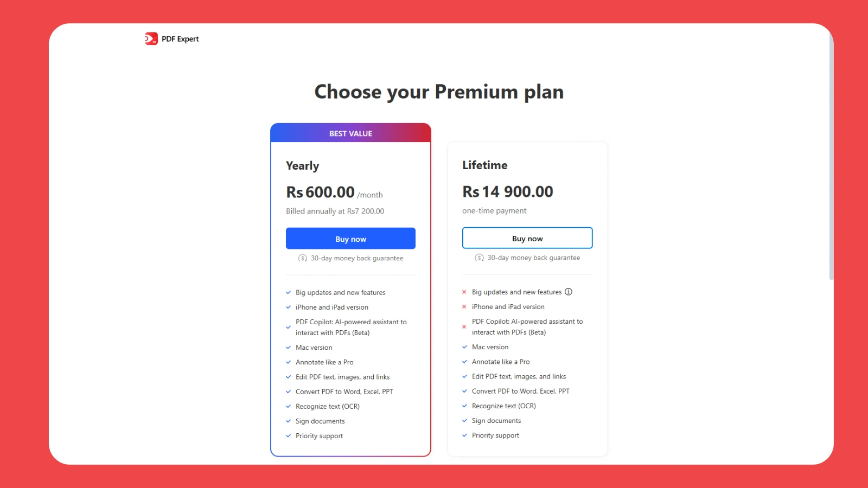Click the red X beside PDF Copilot in Lifetime
Viewport: 868px width, 488px height.
point(464,326)
